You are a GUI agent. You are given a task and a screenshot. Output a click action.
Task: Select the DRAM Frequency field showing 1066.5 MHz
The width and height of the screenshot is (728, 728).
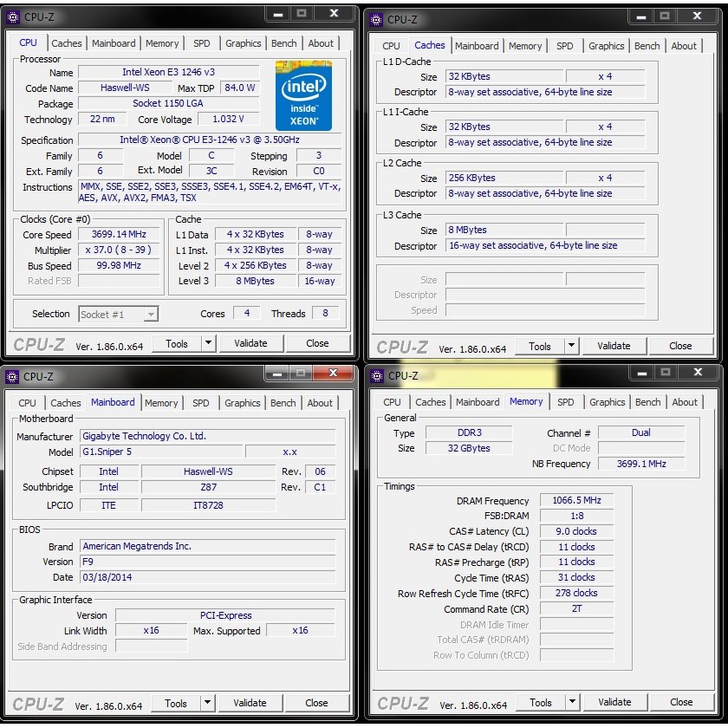coord(575,499)
